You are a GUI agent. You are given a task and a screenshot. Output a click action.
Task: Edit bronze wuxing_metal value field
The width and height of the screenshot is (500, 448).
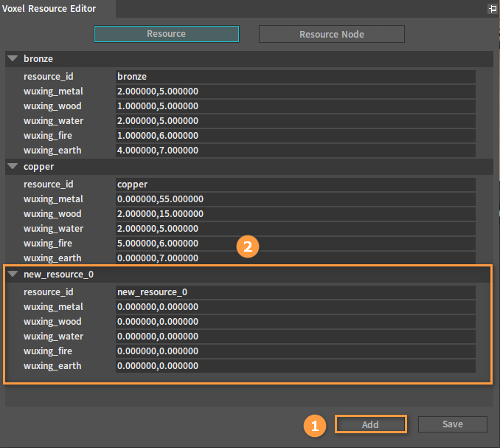tap(296, 92)
